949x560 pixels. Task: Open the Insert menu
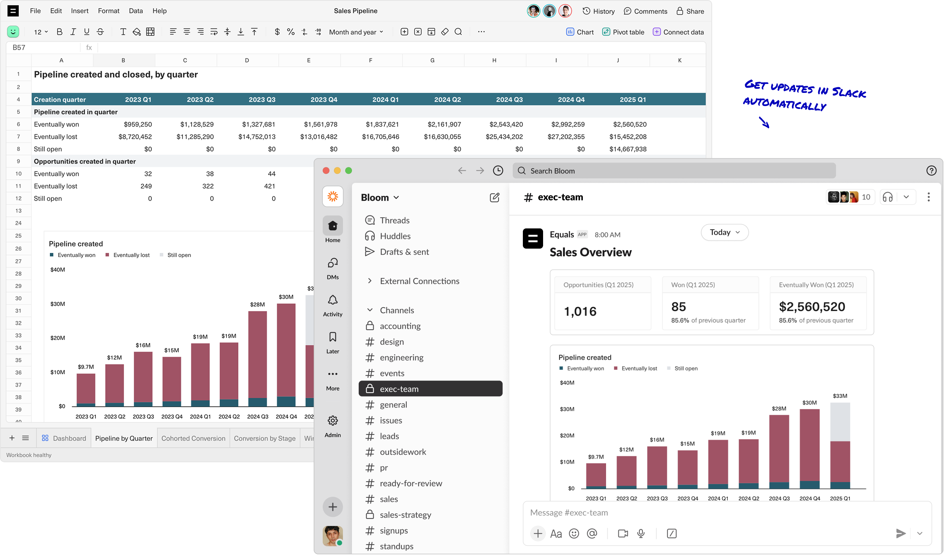tap(80, 11)
